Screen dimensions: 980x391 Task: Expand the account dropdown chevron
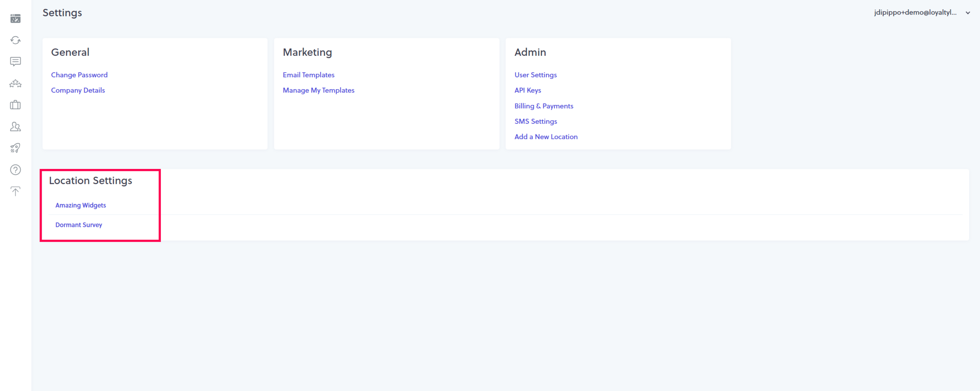tap(968, 13)
